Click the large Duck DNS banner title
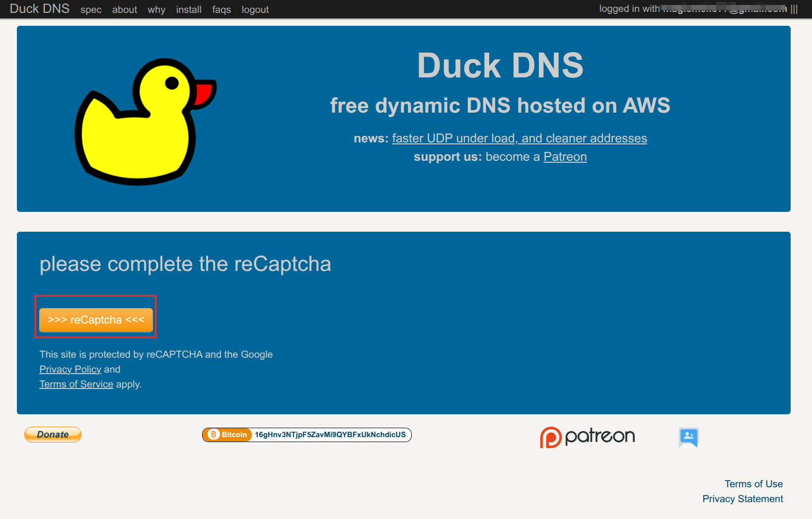This screenshot has height=519, width=812. pos(501,65)
